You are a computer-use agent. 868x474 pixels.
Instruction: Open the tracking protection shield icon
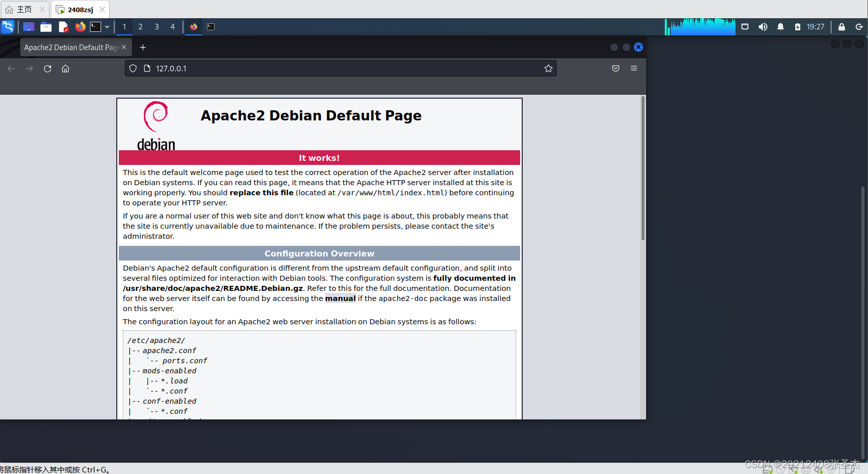tap(133, 68)
